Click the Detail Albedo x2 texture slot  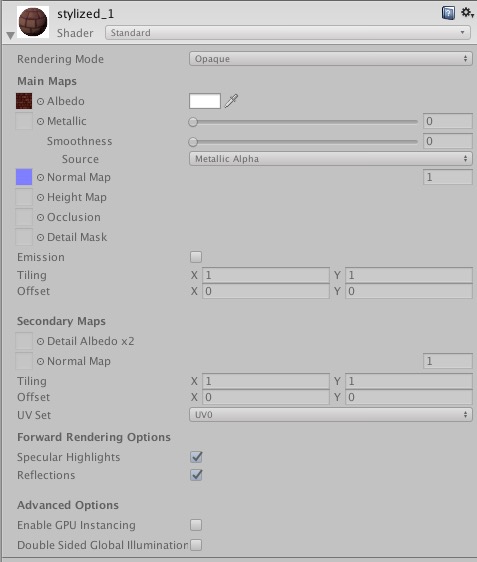click(x=24, y=341)
